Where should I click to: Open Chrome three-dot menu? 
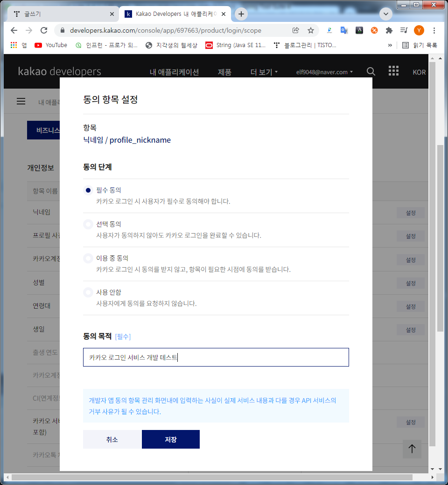[434, 30]
